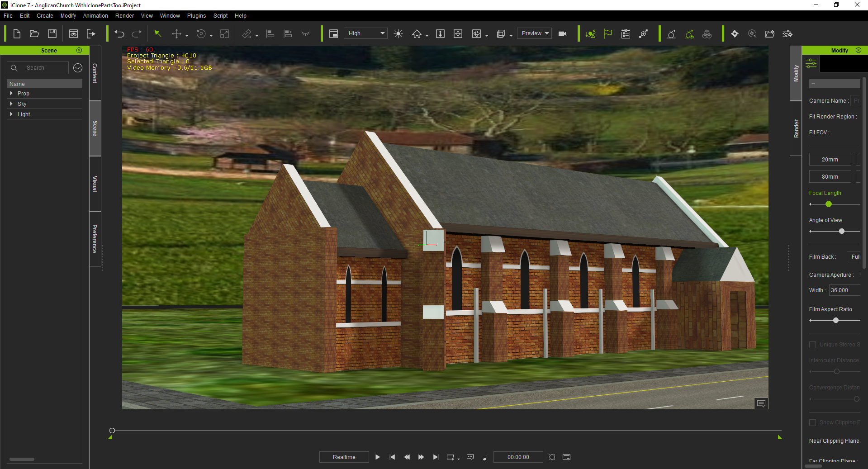This screenshot has width=868, height=469.
Task: Open the comment icon in viewport corner
Action: (x=761, y=403)
